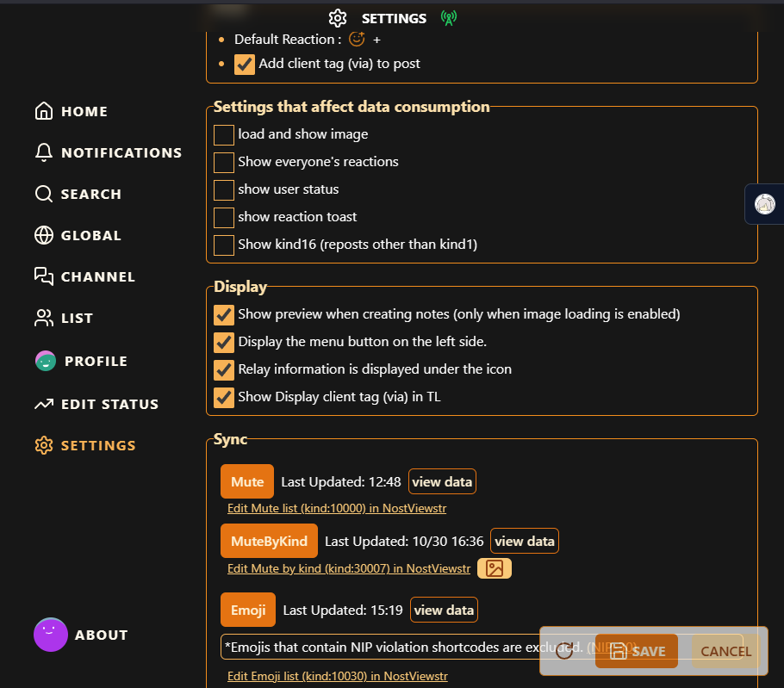Image resolution: width=784 pixels, height=688 pixels.
Task: Click the purple About avatar icon
Action: (x=51, y=635)
